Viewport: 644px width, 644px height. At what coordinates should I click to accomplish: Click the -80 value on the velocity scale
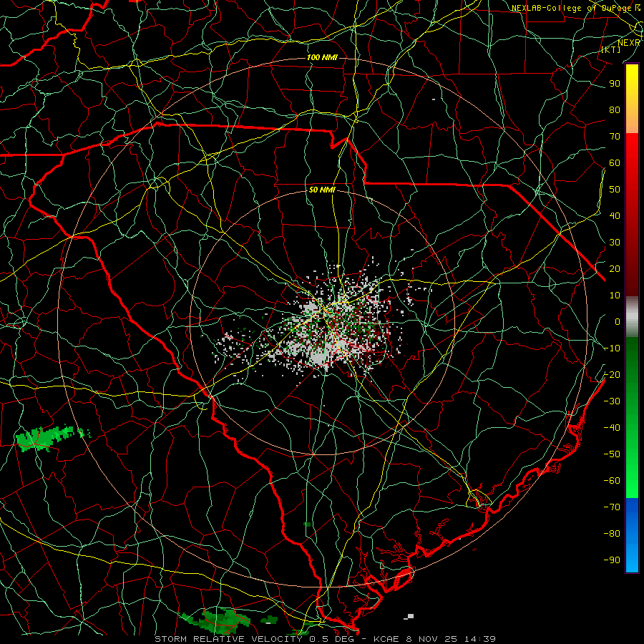click(x=612, y=534)
